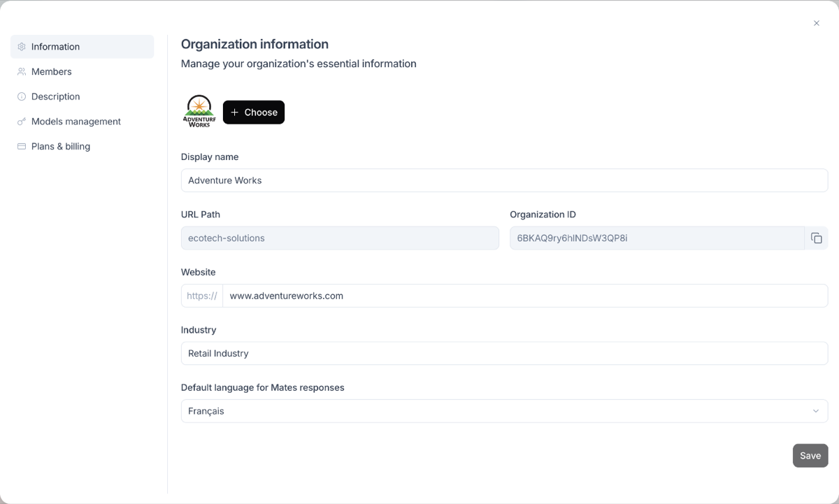Open the default language dropdown
Screen dimensions: 839x504
click(504, 411)
